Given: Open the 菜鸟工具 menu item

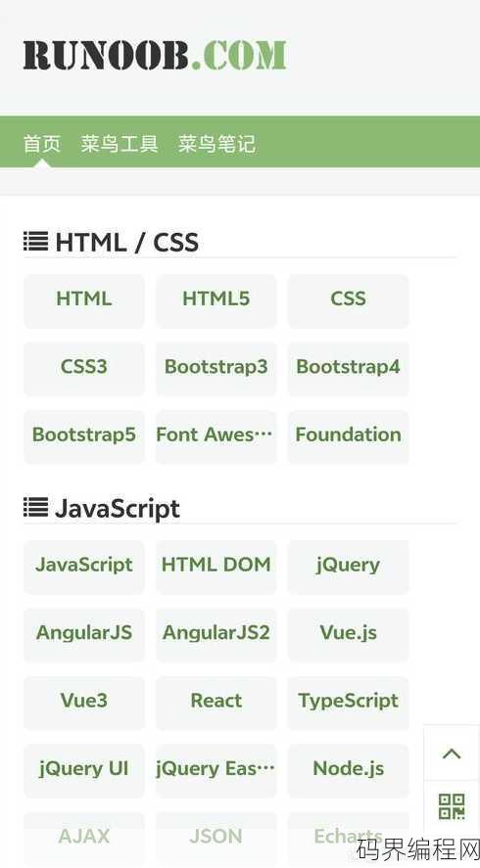Looking at the screenshot, I should click(120, 144).
